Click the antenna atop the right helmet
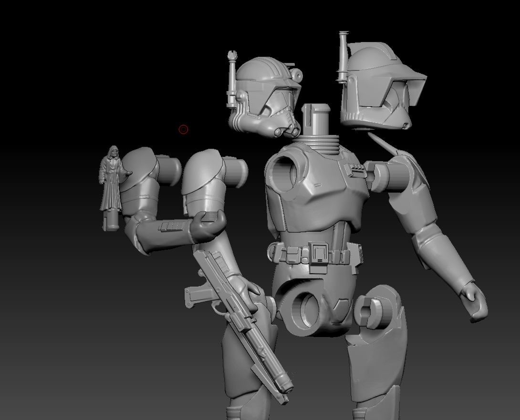 [x=342, y=52]
